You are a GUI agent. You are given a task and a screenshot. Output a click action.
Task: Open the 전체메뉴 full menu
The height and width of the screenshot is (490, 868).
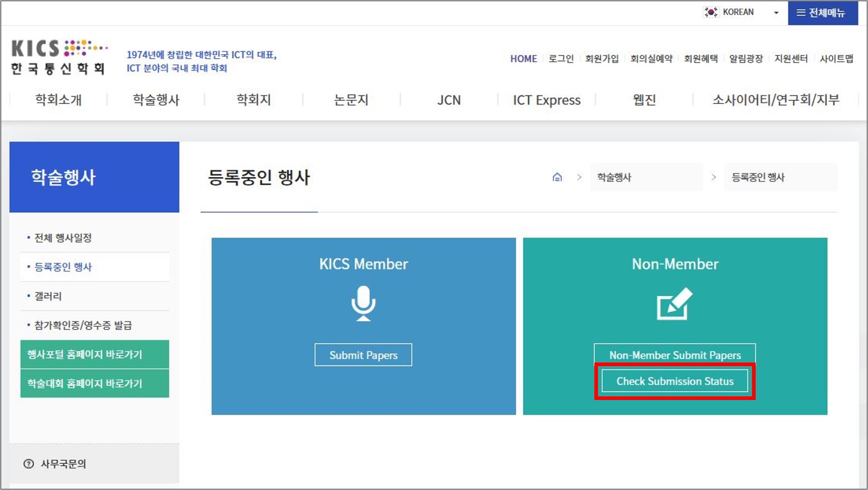[823, 13]
